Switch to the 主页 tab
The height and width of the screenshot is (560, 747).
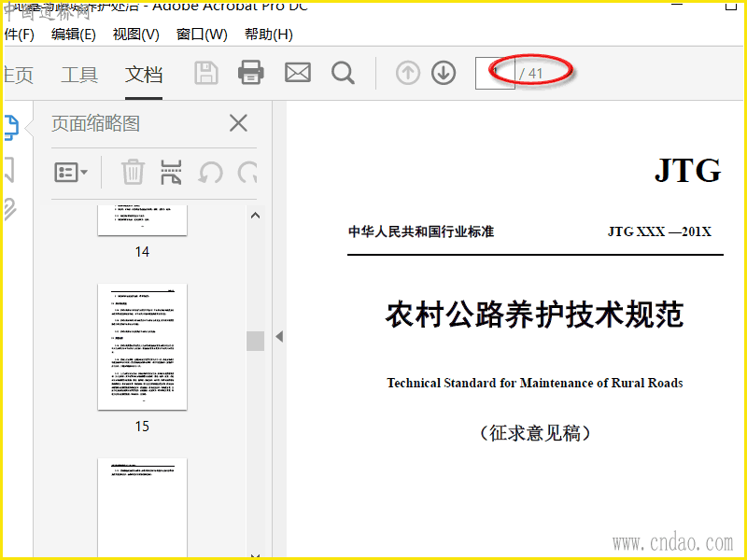[18, 75]
